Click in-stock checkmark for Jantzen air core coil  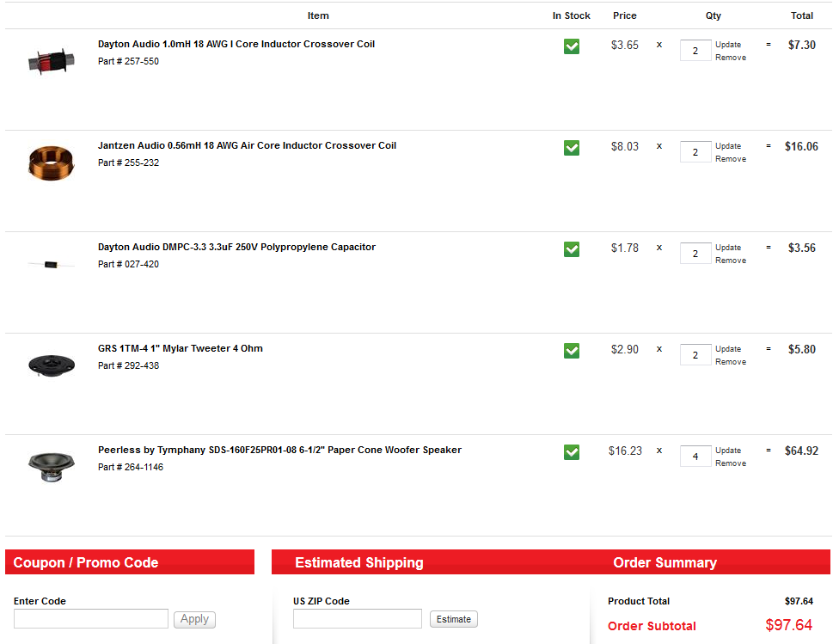pyautogui.click(x=572, y=148)
